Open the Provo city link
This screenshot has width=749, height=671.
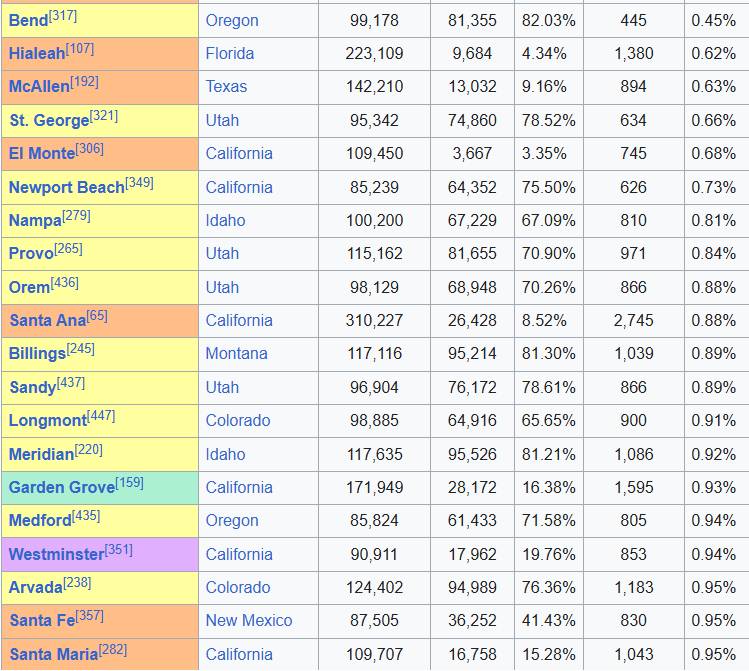(31, 253)
